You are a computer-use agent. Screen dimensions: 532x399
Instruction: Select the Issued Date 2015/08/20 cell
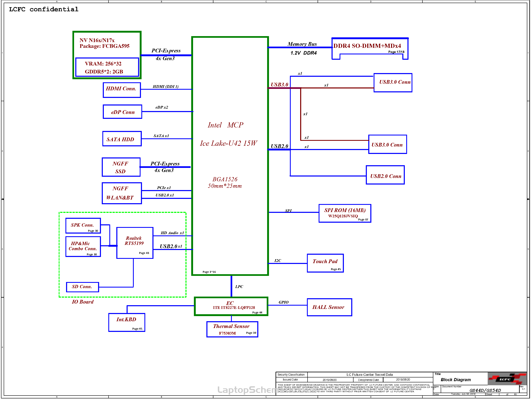[x=330, y=380]
